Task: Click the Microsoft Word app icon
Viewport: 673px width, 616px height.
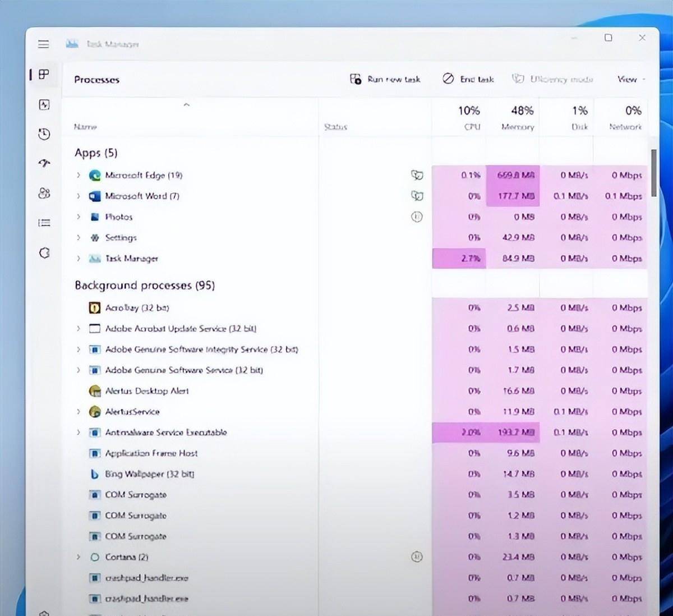Action: (95, 196)
